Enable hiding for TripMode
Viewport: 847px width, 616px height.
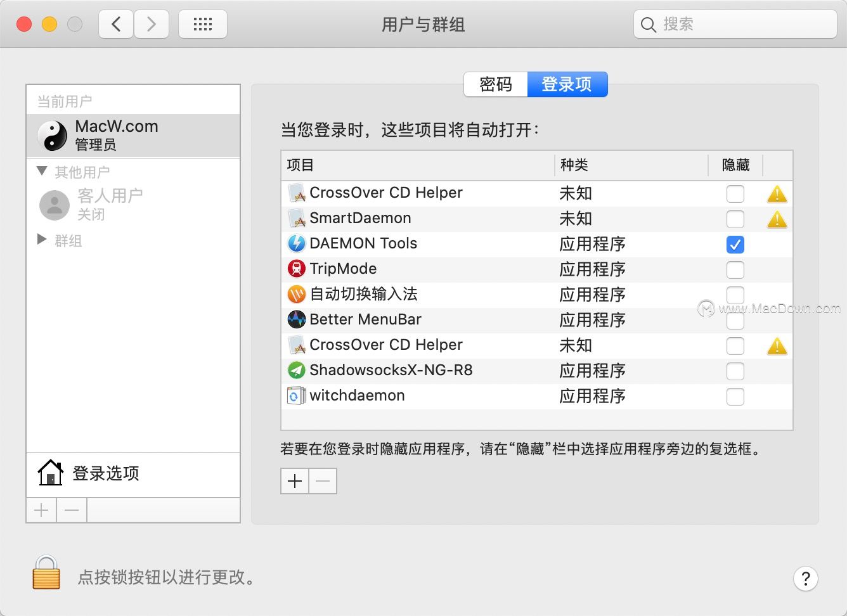(735, 269)
